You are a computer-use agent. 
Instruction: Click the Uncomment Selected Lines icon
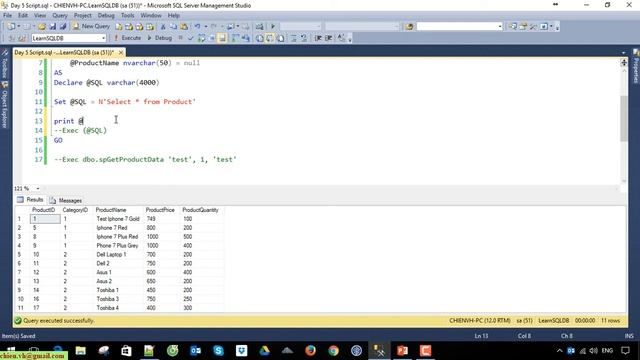304,38
